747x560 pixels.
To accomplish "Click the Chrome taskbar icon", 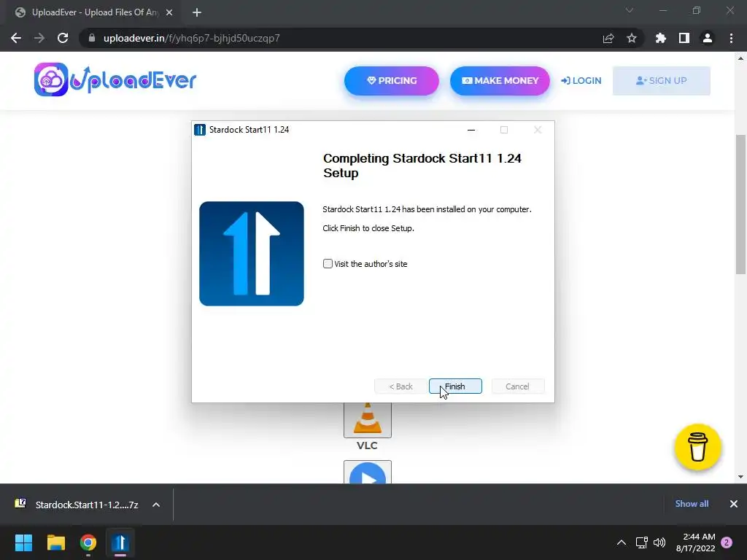I will click(88, 542).
